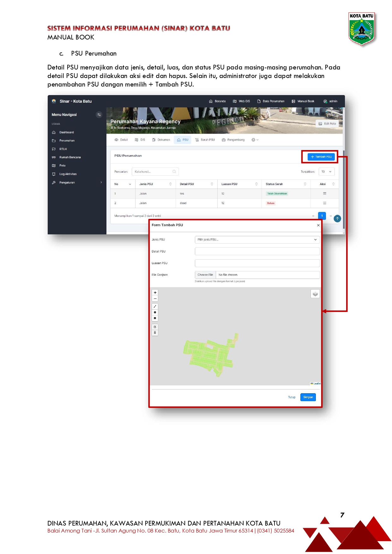Open Web GIS in top navigation
The width and height of the screenshot is (392, 554).
coord(241,101)
